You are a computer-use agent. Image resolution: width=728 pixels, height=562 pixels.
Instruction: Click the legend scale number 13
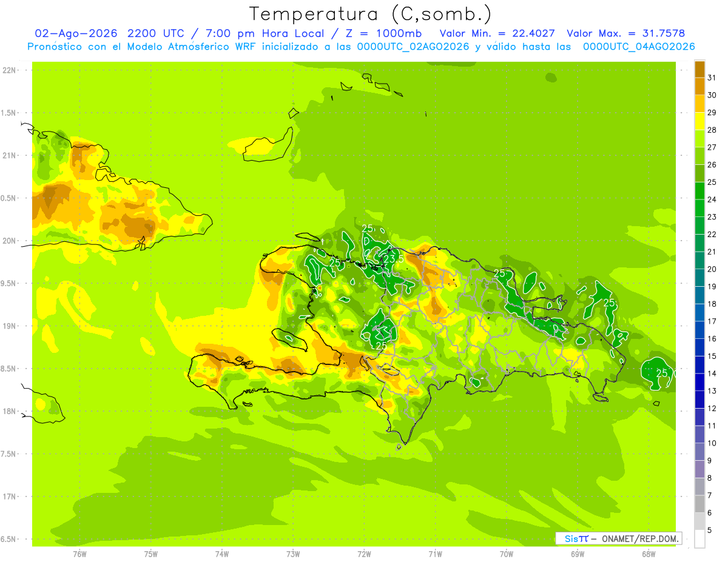point(712,391)
